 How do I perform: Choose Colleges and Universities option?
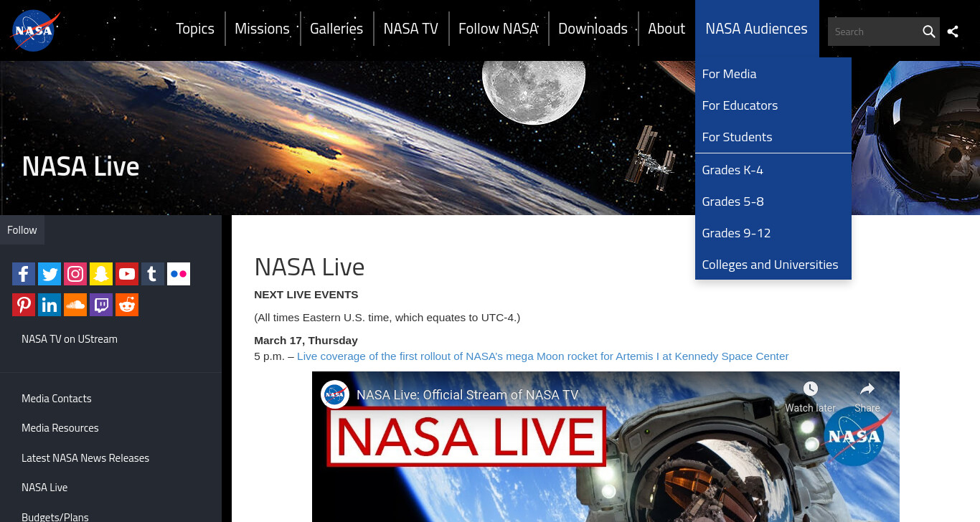tap(773, 265)
